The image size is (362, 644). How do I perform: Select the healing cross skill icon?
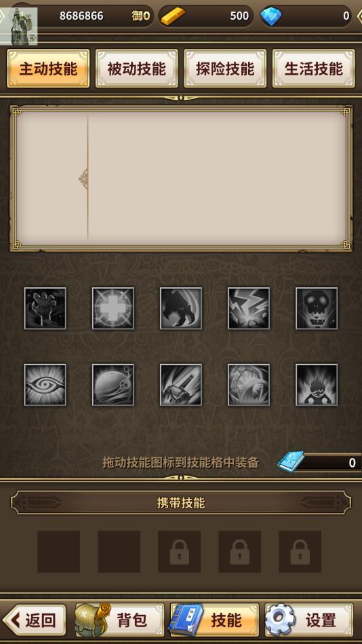click(113, 308)
